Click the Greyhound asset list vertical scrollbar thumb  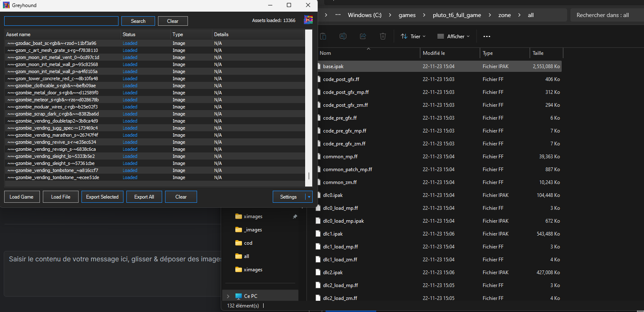[x=308, y=176]
